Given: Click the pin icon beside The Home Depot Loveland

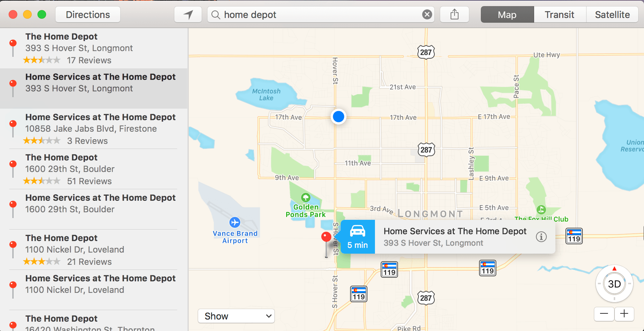Looking at the screenshot, I should 13,249.
